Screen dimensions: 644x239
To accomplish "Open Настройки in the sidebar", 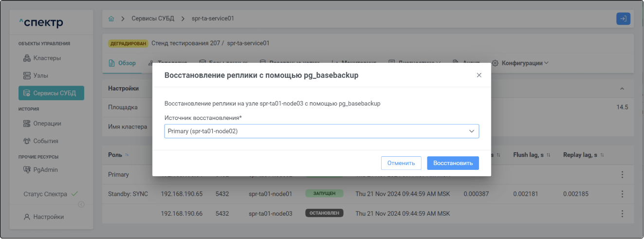I will coord(48,217).
